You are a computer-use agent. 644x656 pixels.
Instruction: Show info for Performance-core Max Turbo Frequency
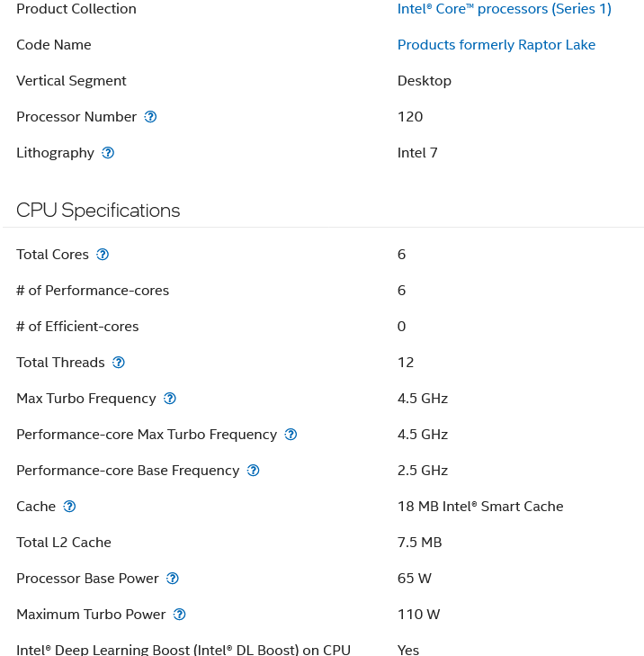(291, 435)
